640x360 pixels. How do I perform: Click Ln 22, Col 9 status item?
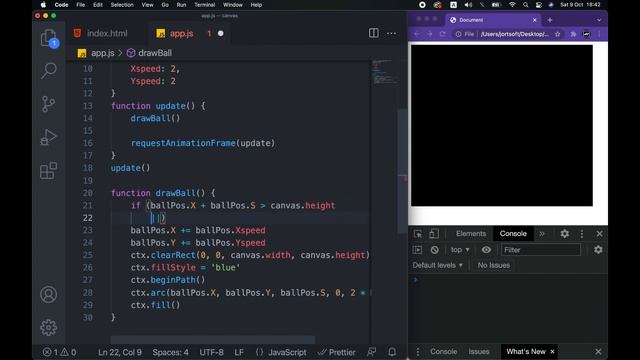tap(120, 352)
